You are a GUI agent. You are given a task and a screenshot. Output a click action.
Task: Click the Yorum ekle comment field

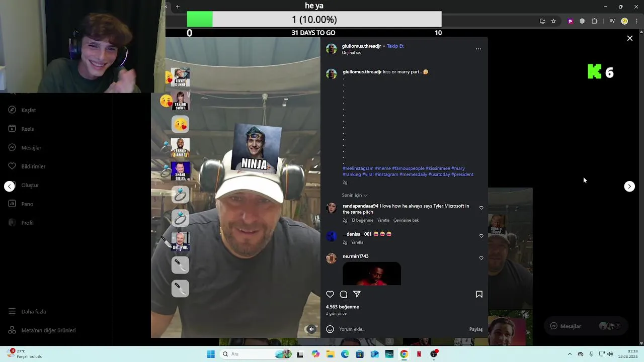pyautogui.click(x=401, y=329)
